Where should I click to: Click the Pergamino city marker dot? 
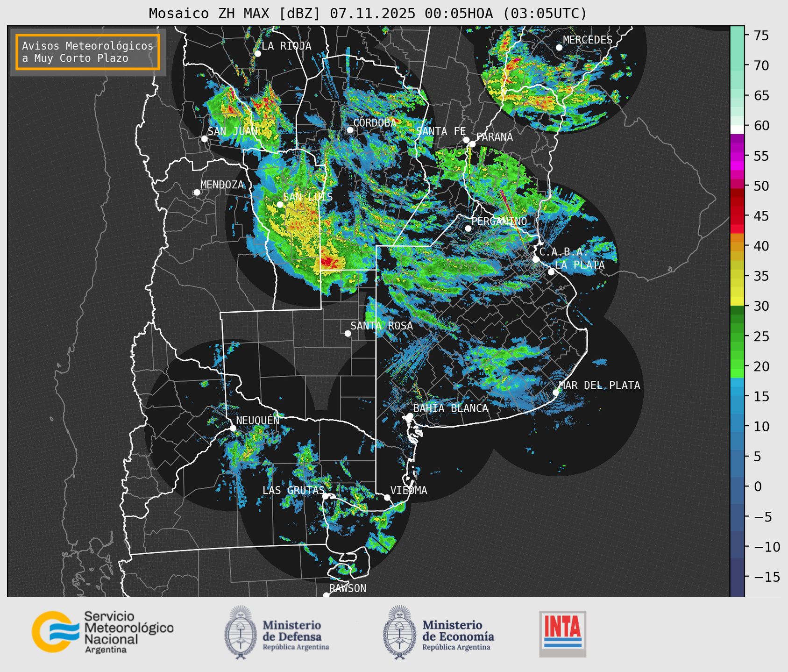[468, 229]
